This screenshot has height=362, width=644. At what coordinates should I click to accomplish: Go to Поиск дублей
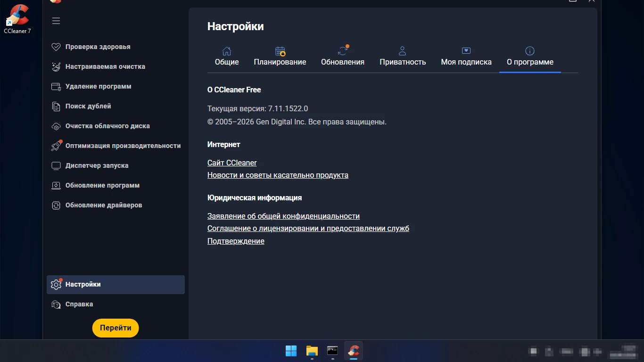coord(116,106)
